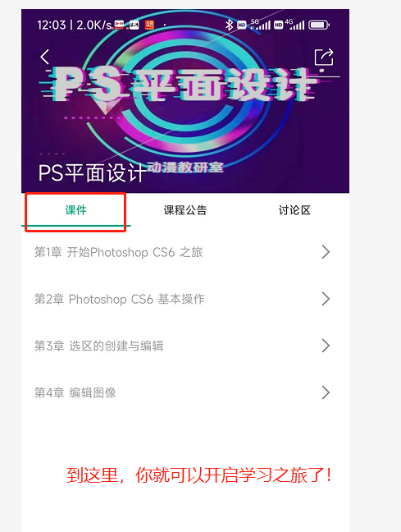Tap the back arrow icon
This screenshot has width=401, height=532.
[x=45, y=57]
